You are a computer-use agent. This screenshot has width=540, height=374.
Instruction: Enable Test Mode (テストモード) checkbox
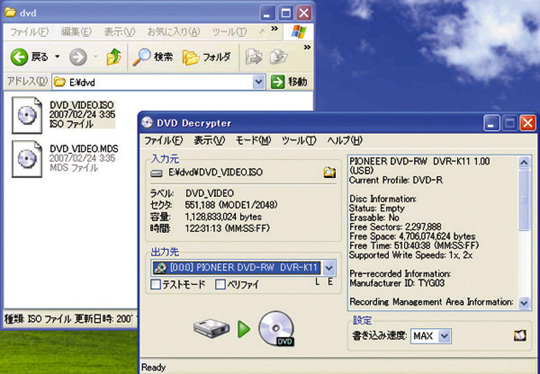click(156, 284)
